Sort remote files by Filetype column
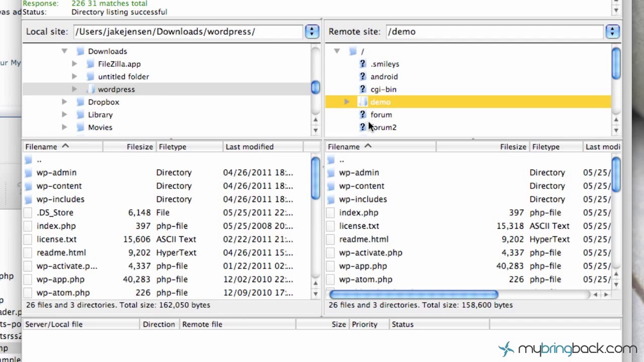 (555, 147)
